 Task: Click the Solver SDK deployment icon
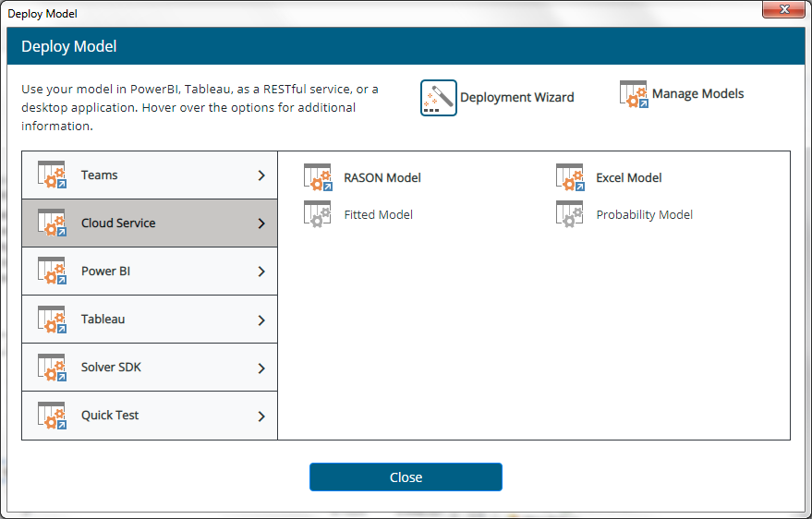click(x=52, y=368)
